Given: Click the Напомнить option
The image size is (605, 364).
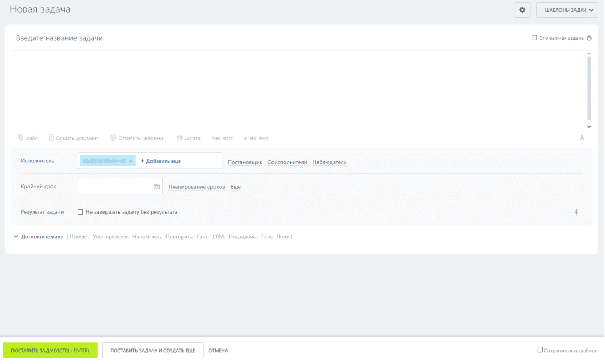Looking at the screenshot, I should tap(147, 237).
